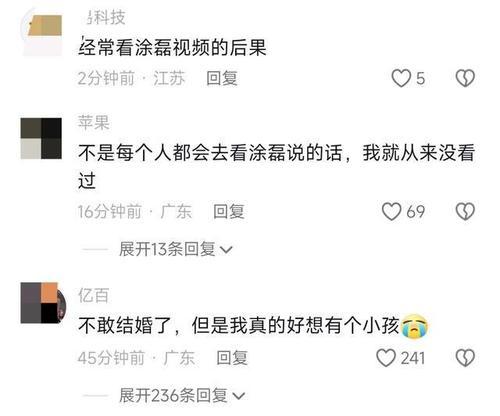Open profile via username 苹果
Viewport: 500px width, 416px height.
[x=94, y=122]
